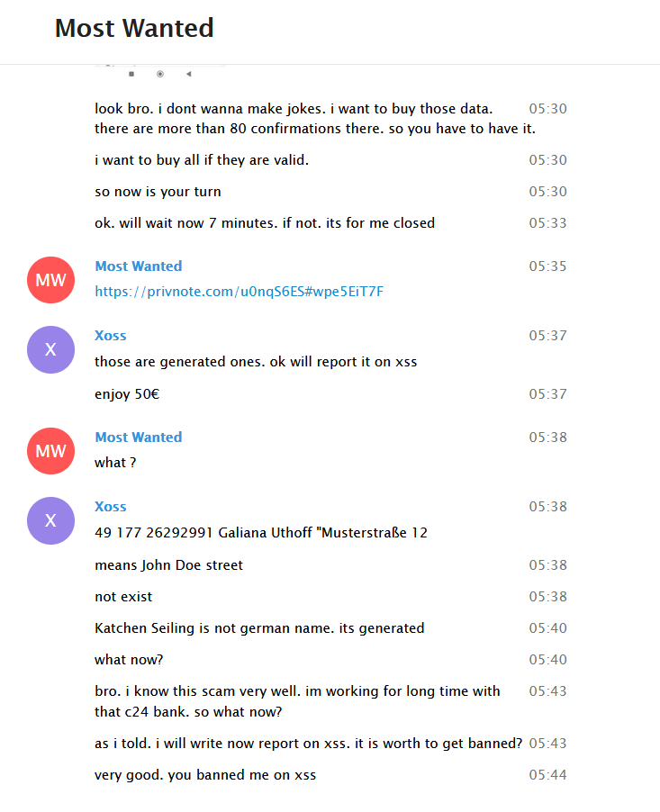Click the "Most Wanted" sender name above "what ?"
660x812 pixels.
(x=139, y=438)
